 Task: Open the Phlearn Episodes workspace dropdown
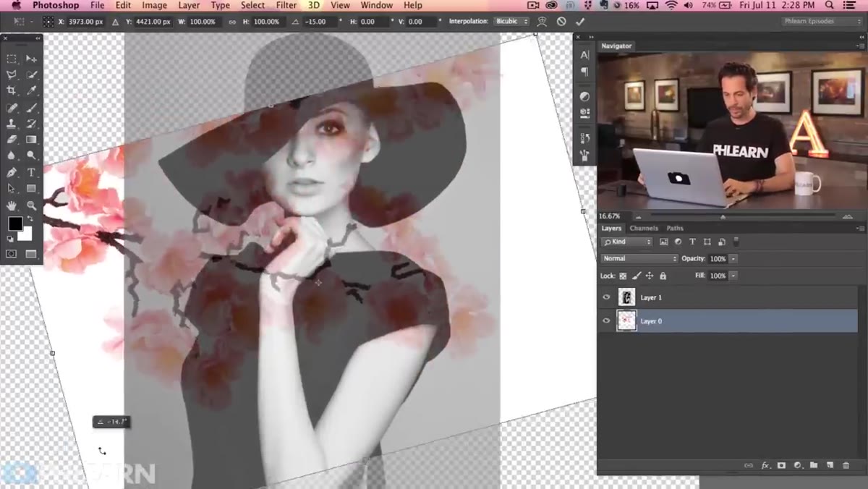pyautogui.click(x=822, y=22)
